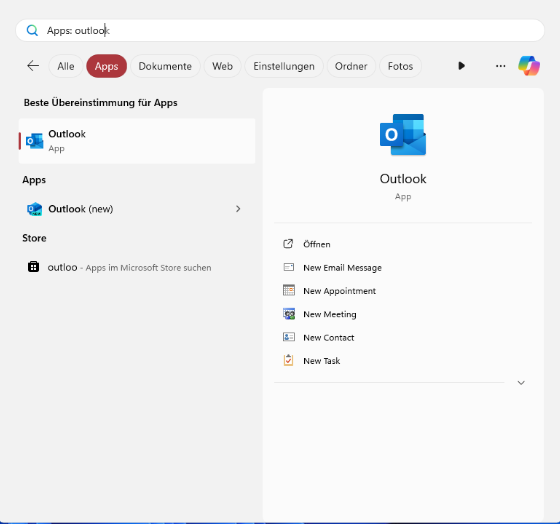The image size is (560, 524).
Task: Select the Outlook App best match result
Action: point(137,141)
